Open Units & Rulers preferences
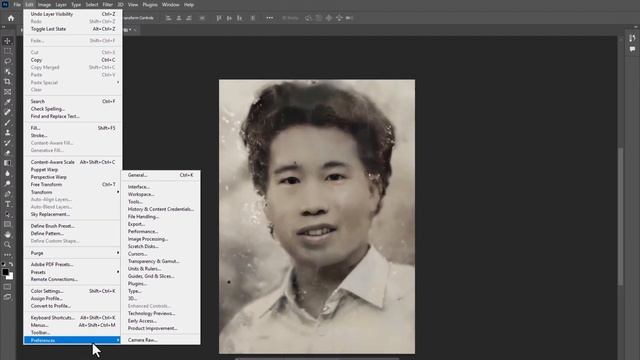The image size is (640, 360). [161, 269]
